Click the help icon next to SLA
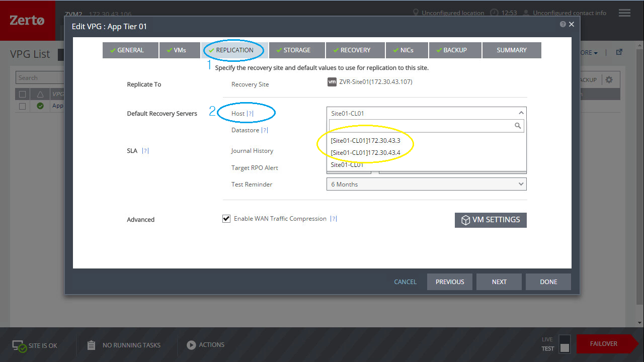The height and width of the screenshot is (362, 644). tap(145, 151)
